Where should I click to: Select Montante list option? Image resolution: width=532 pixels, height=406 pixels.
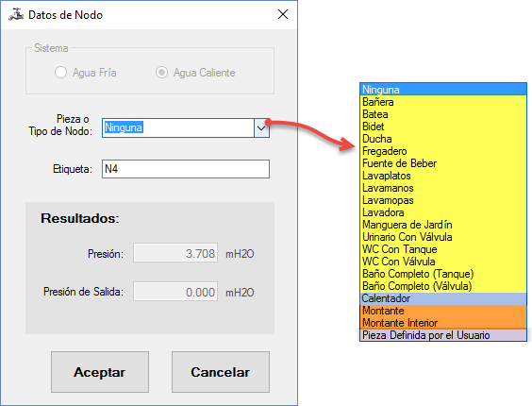pos(443,311)
